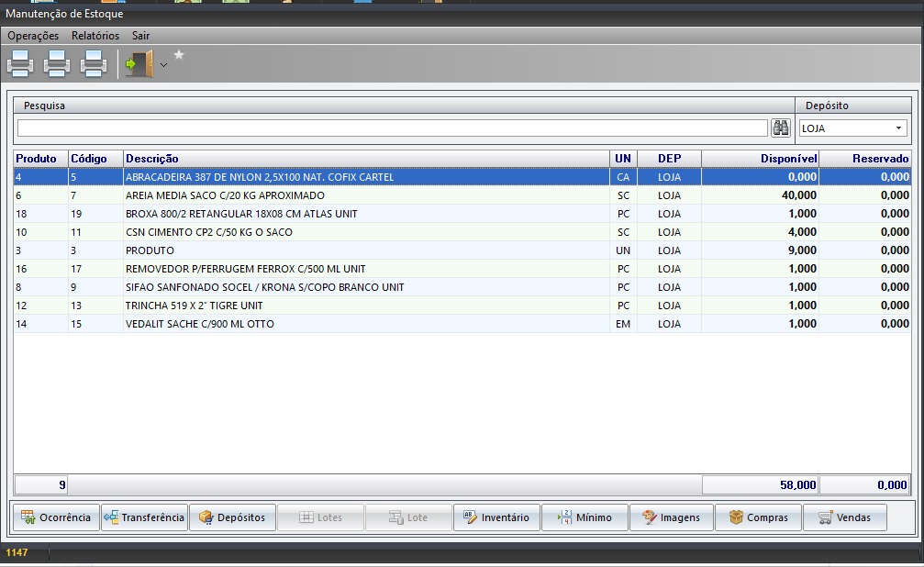This screenshot has height=567, width=924.
Task: Click into the Pesquisa search field
Action: [x=392, y=128]
